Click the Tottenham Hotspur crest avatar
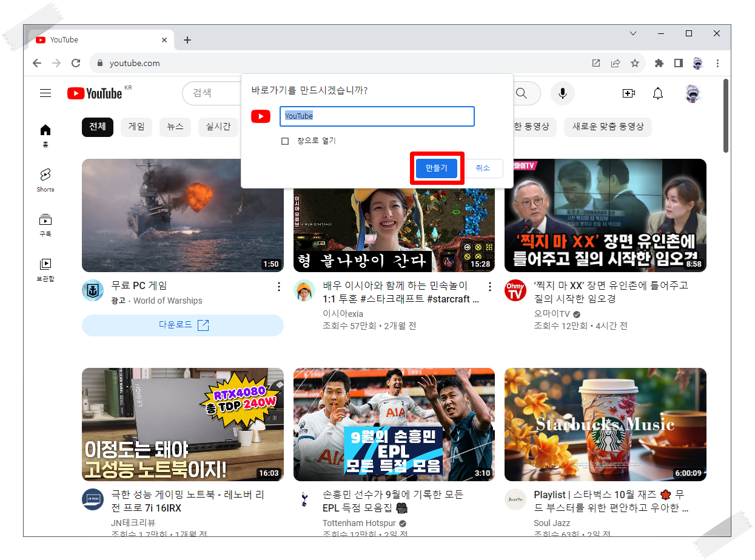 [304, 499]
